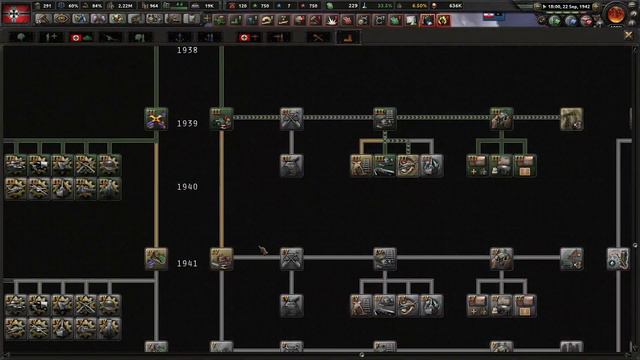Select the 1939 machine tools node left of label
This screenshot has width=640, height=360.
tap(156, 119)
